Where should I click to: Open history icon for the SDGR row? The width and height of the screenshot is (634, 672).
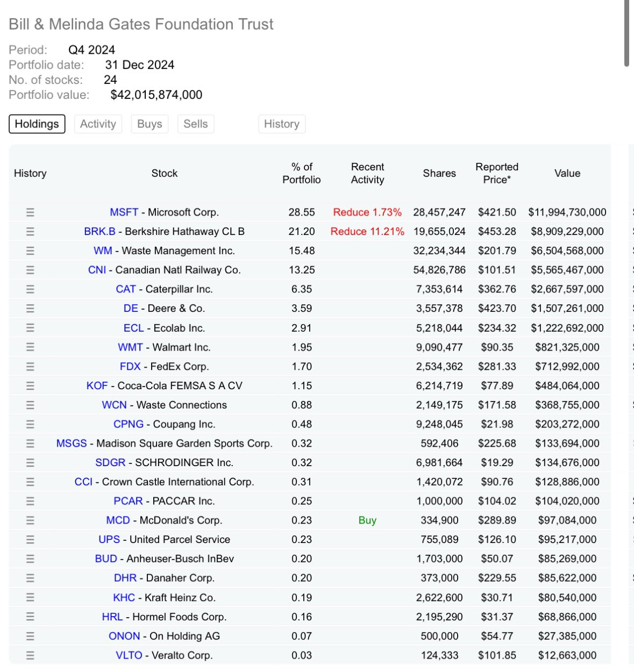[x=30, y=463]
